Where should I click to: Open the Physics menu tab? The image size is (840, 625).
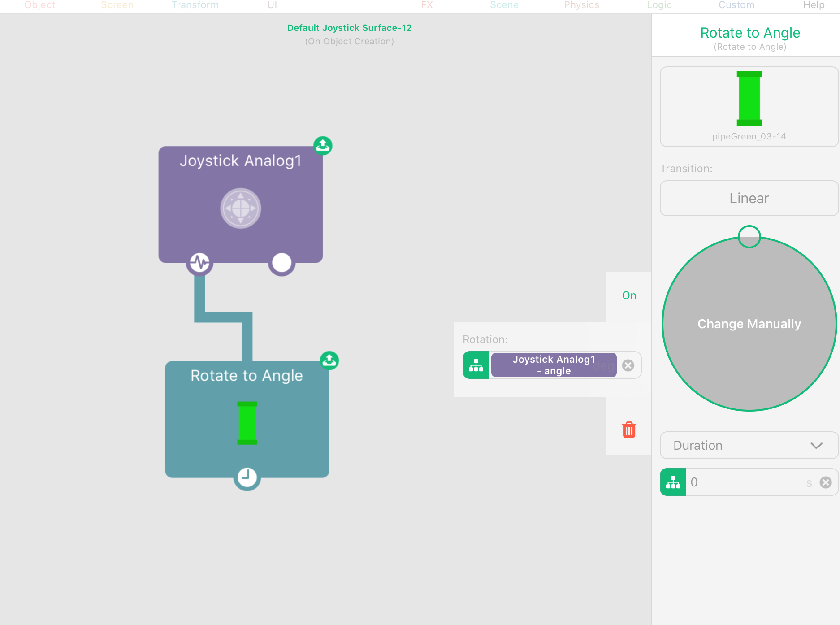[581, 5]
